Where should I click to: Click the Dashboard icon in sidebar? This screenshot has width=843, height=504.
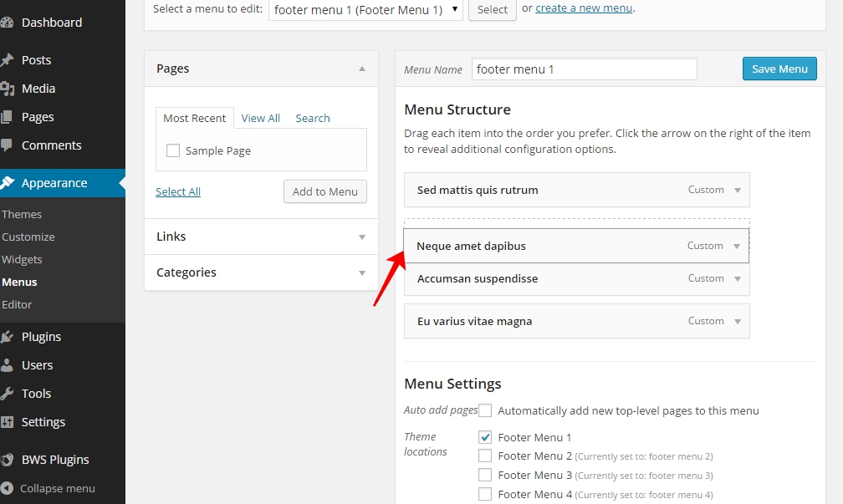tap(7, 23)
